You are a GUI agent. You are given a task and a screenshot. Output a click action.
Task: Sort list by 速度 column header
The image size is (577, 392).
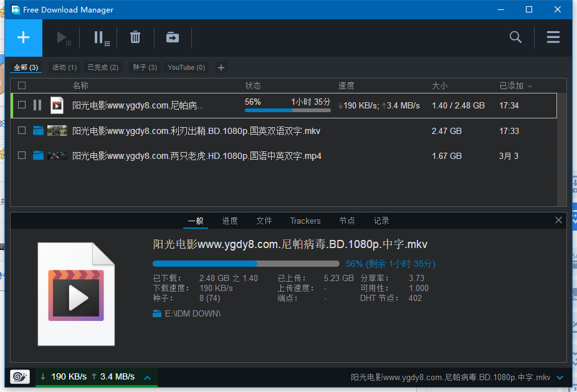[346, 86]
